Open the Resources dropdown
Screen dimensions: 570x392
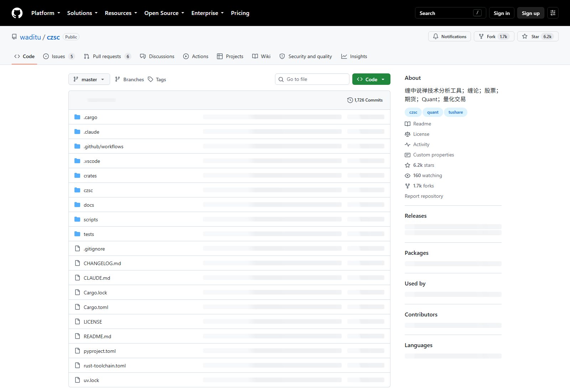pyautogui.click(x=121, y=13)
